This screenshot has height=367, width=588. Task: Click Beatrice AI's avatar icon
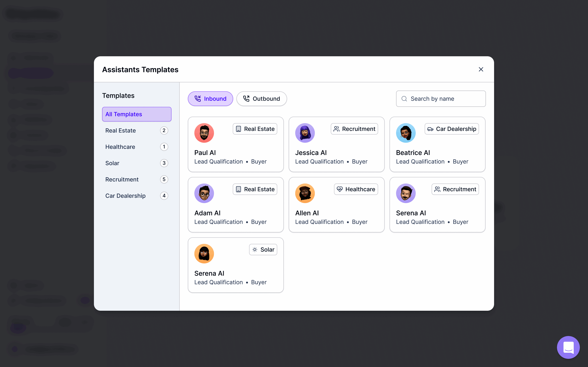pos(406,133)
